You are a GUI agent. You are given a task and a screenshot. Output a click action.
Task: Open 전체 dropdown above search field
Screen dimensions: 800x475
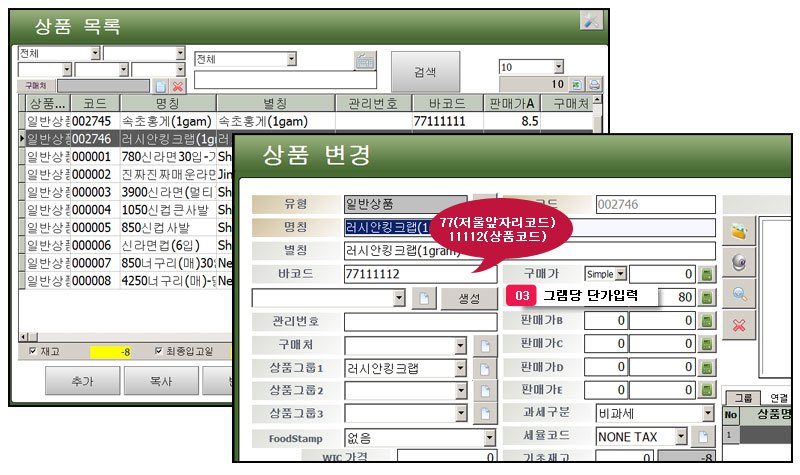coord(291,59)
